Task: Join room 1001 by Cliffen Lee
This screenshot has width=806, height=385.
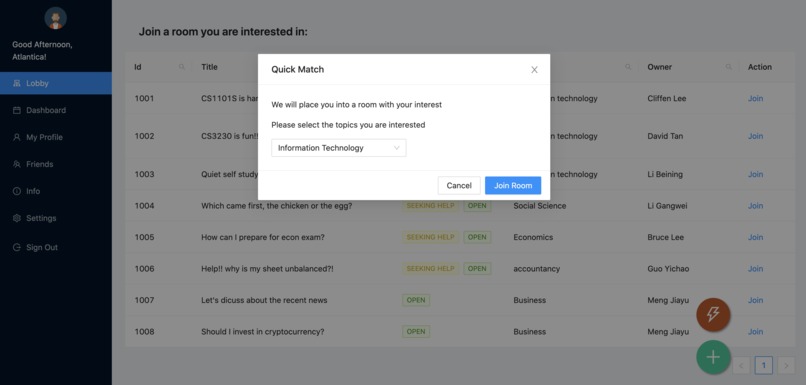Action: coord(755,98)
